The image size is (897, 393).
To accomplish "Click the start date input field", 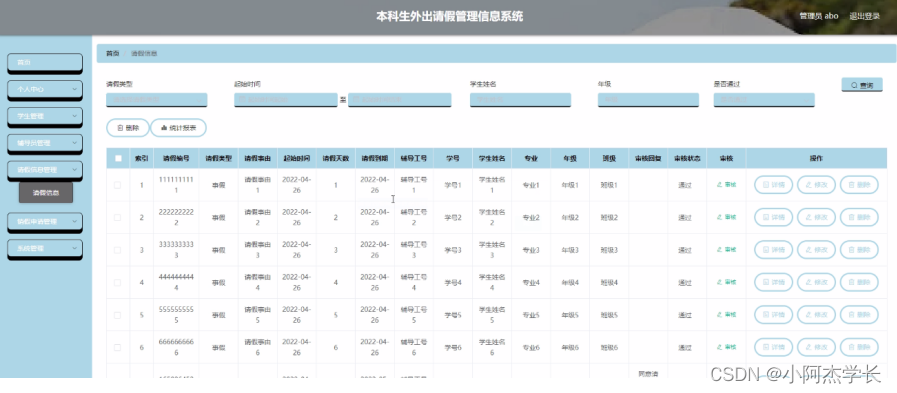I will 285,100.
